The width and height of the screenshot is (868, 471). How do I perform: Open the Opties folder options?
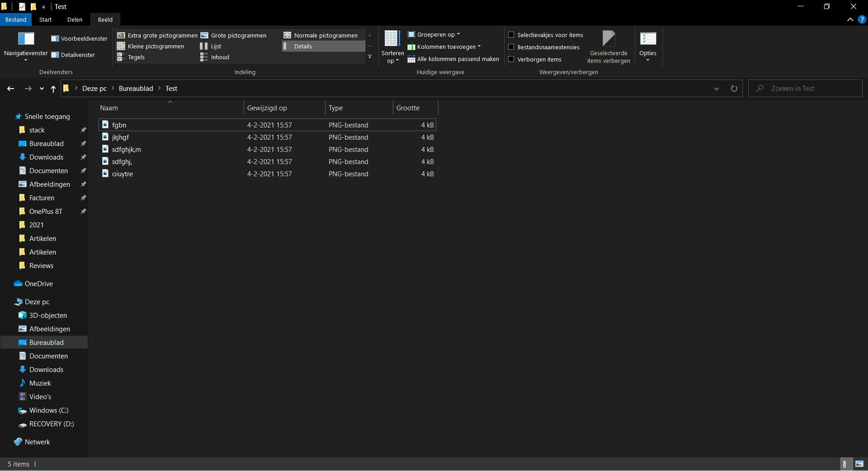click(648, 46)
